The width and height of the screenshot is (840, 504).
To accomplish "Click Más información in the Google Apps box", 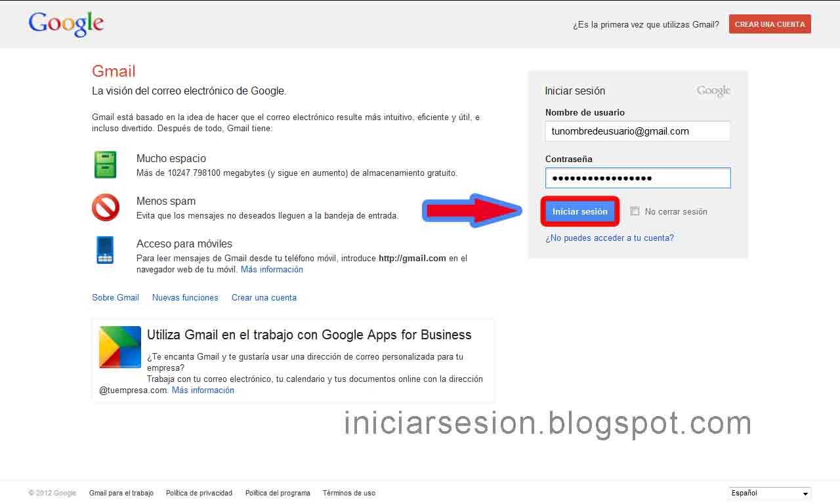I will tap(203, 390).
